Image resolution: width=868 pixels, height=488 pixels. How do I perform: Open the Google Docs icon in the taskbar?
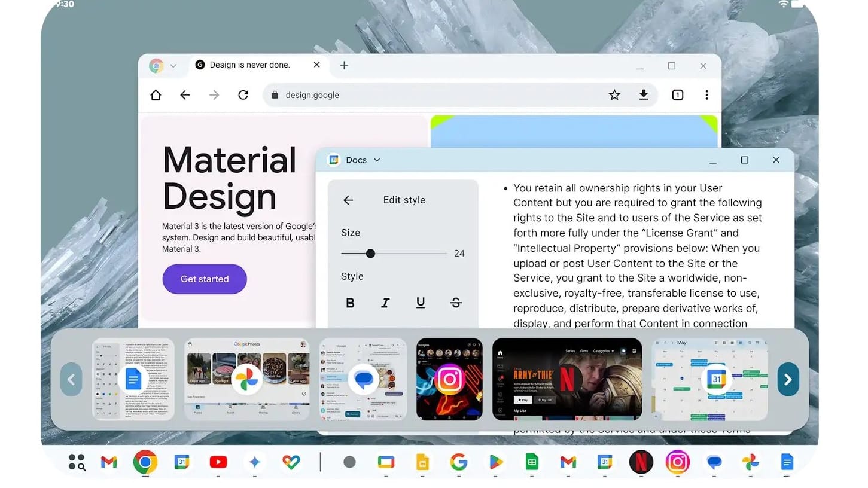[787, 462]
